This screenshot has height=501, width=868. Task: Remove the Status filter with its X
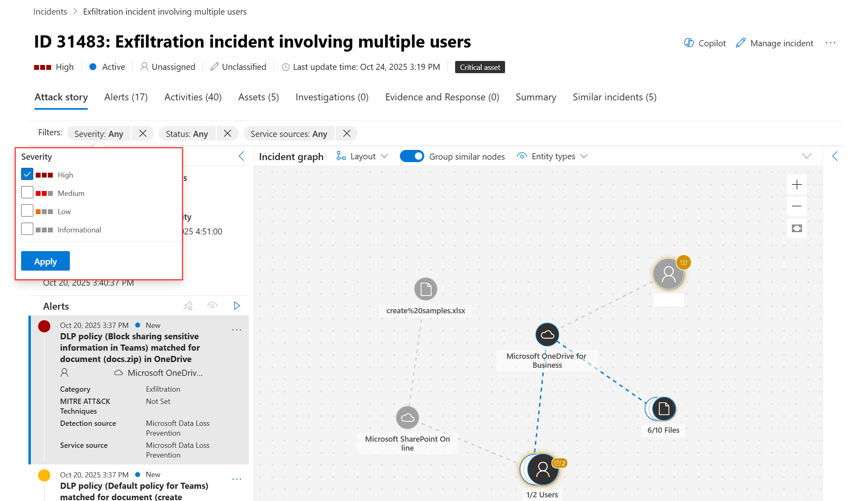pos(227,134)
